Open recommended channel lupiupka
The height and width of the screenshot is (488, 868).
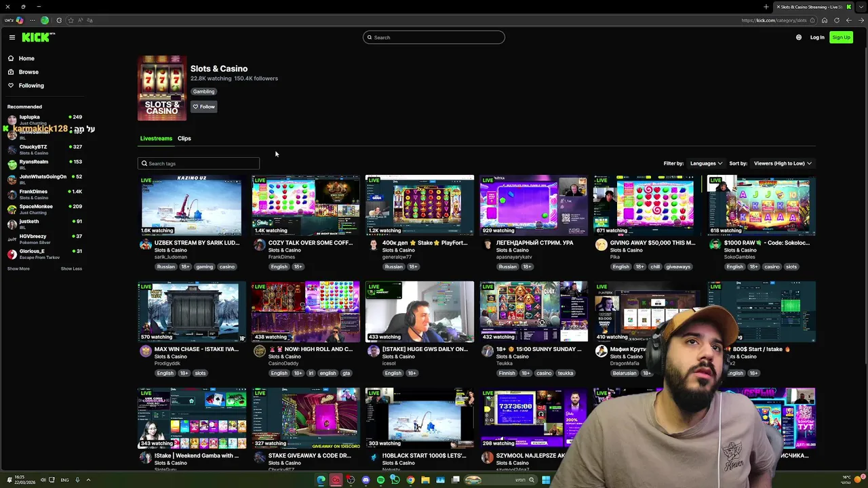pos(44,119)
